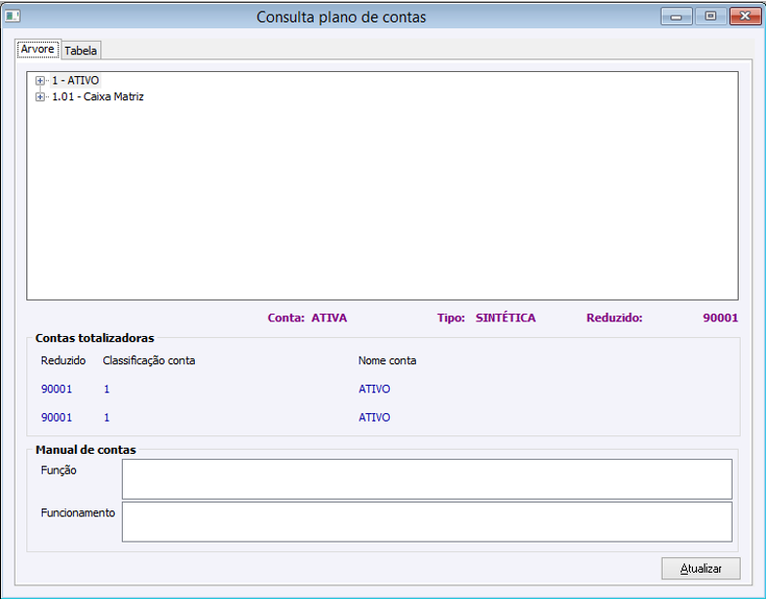Click the Consulta plano de contas title
766x599 pixels.
pyautogui.click(x=341, y=17)
